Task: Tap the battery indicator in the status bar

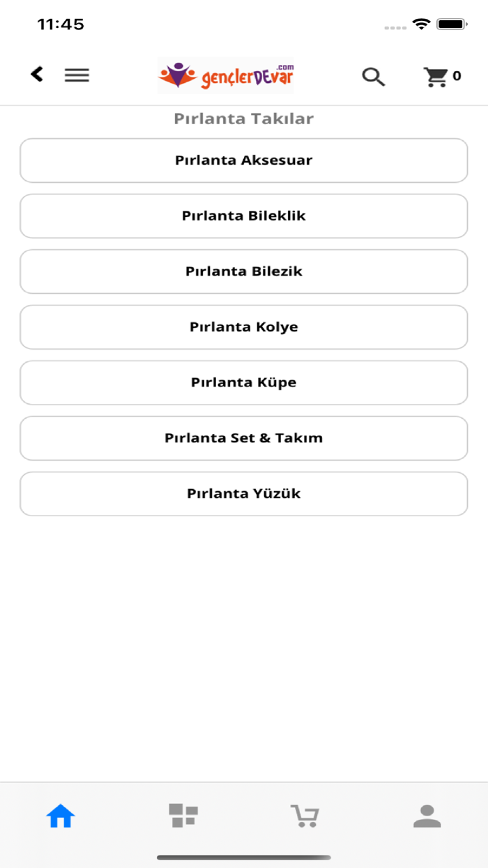Action: [450, 23]
